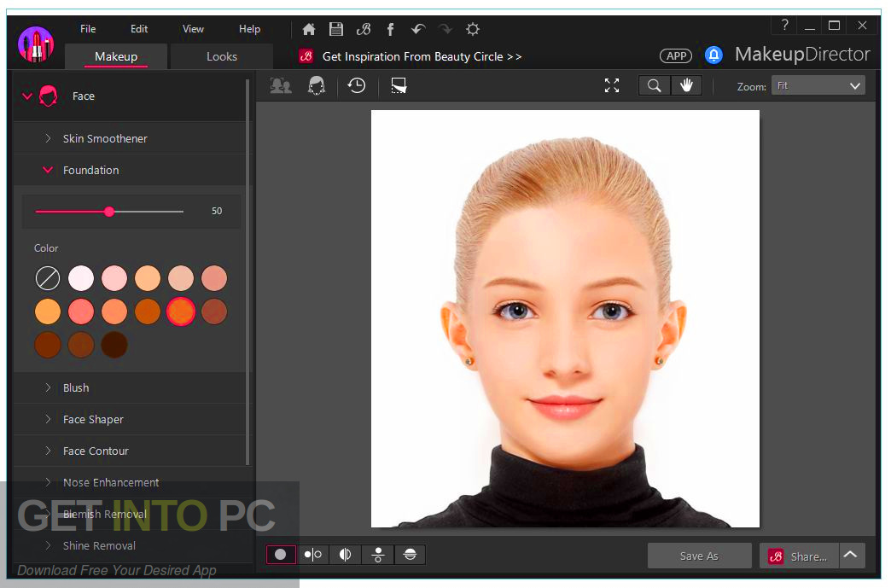Viewport: 891px width, 588px height.
Task: Click the red Beauty Circle banner icon
Action: 306,56
